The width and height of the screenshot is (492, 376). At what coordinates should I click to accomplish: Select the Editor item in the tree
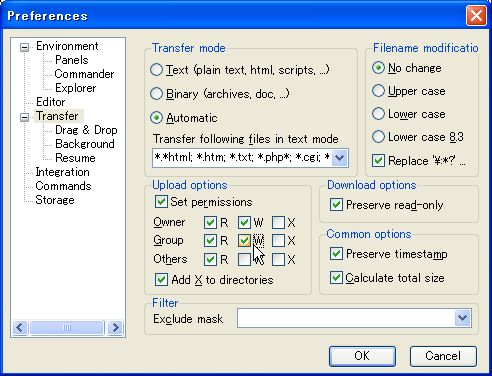[x=51, y=102]
